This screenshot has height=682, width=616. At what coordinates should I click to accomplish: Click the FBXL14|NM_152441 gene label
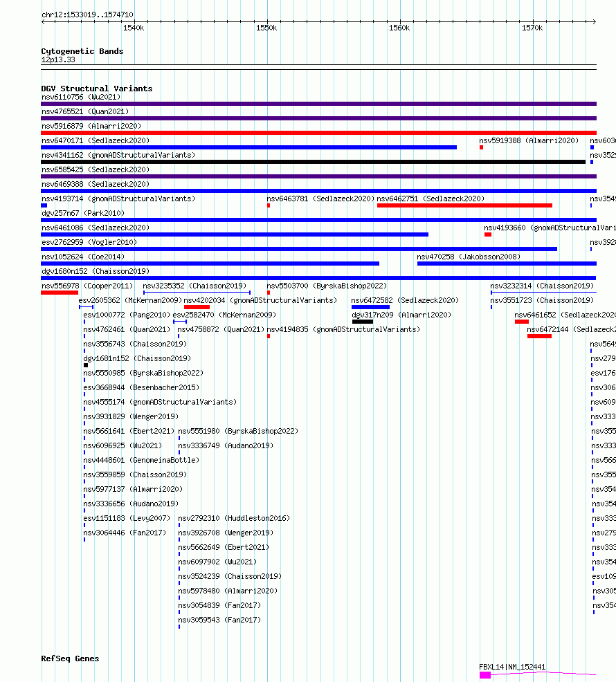click(512, 667)
